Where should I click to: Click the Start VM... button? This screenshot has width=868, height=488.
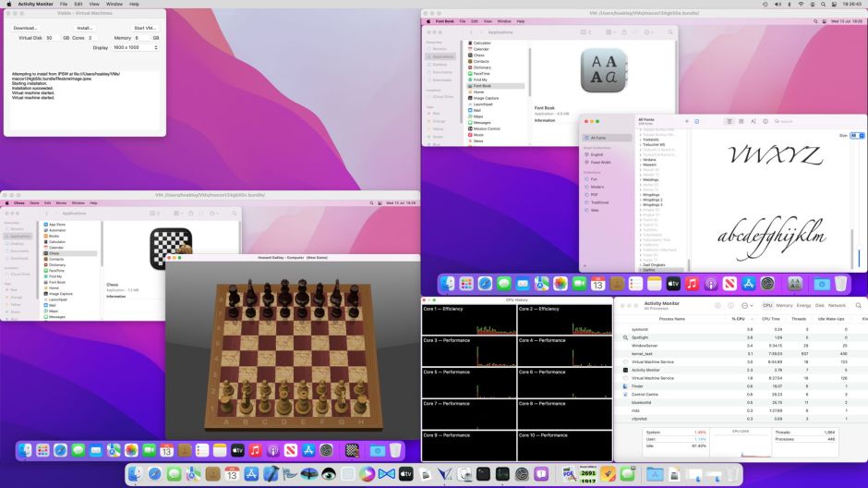point(144,28)
